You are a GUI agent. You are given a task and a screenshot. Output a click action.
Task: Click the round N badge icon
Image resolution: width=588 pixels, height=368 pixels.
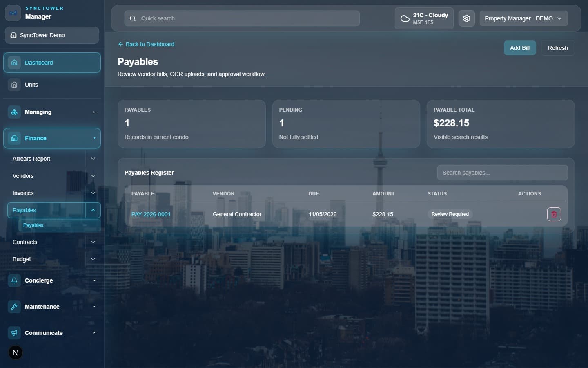point(16,352)
